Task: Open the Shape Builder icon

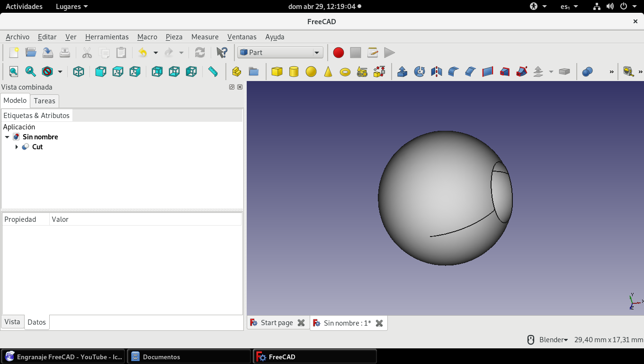Action: (379, 72)
